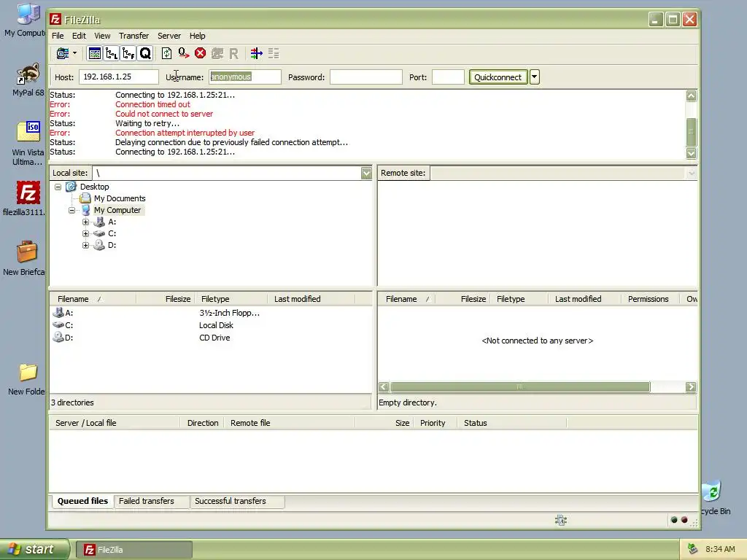Open the Help menu

pos(197,36)
